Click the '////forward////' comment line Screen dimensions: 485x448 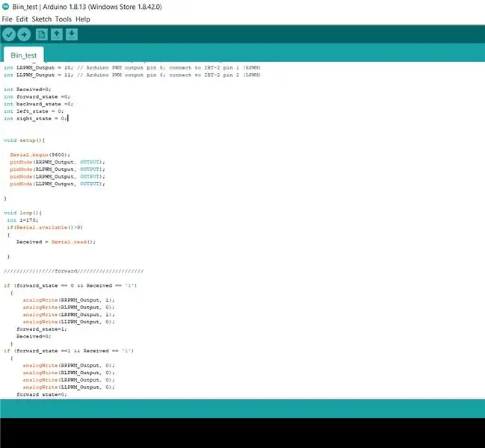coord(74,271)
